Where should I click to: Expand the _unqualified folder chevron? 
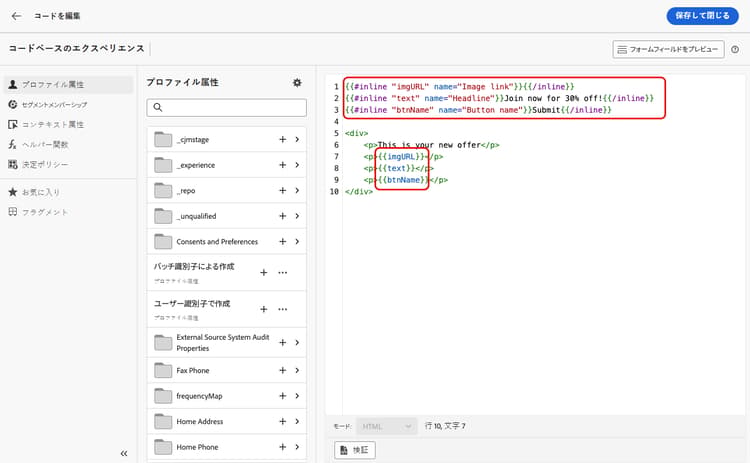[x=297, y=216]
